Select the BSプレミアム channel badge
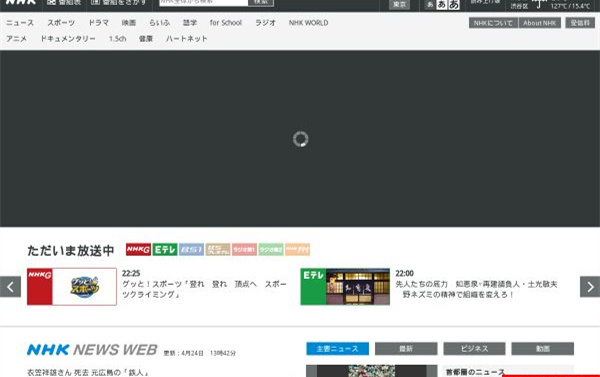 click(x=218, y=250)
